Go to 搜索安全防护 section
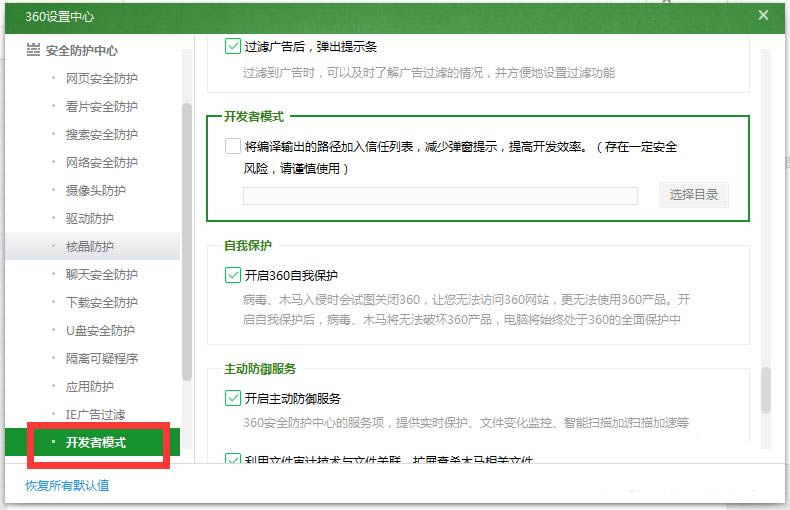 [x=101, y=134]
